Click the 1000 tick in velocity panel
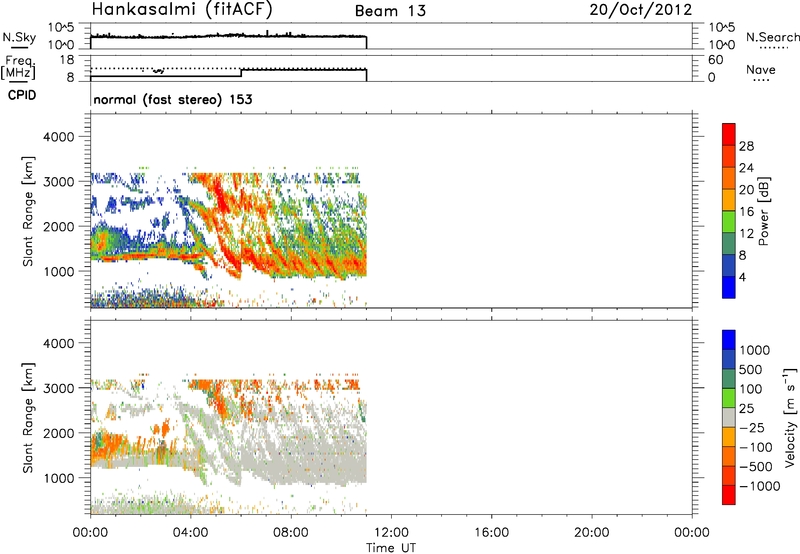 (x=58, y=478)
